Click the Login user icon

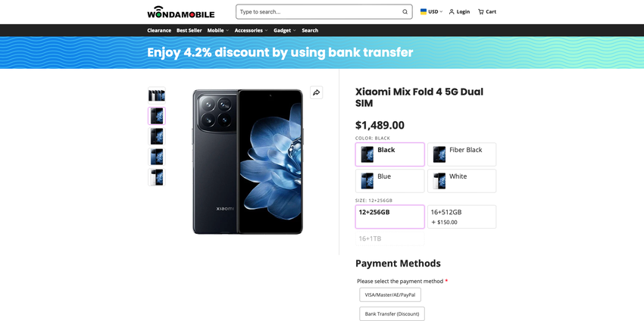[452, 12]
